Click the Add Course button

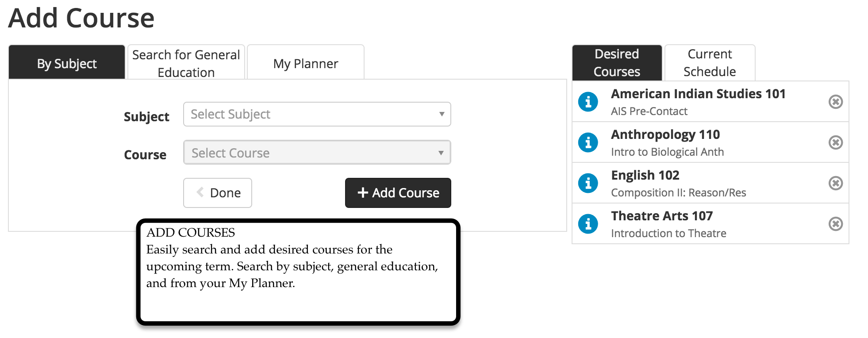coord(398,193)
